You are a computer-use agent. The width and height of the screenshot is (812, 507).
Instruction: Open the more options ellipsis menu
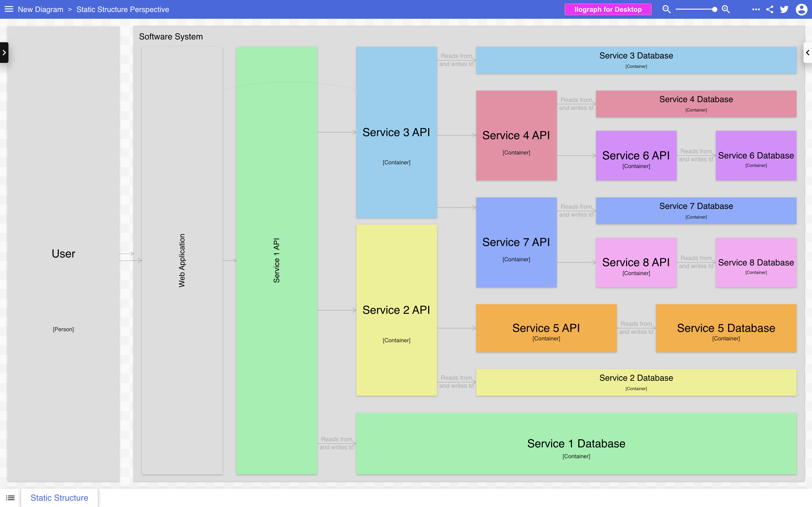pyautogui.click(x=756, y=9)
